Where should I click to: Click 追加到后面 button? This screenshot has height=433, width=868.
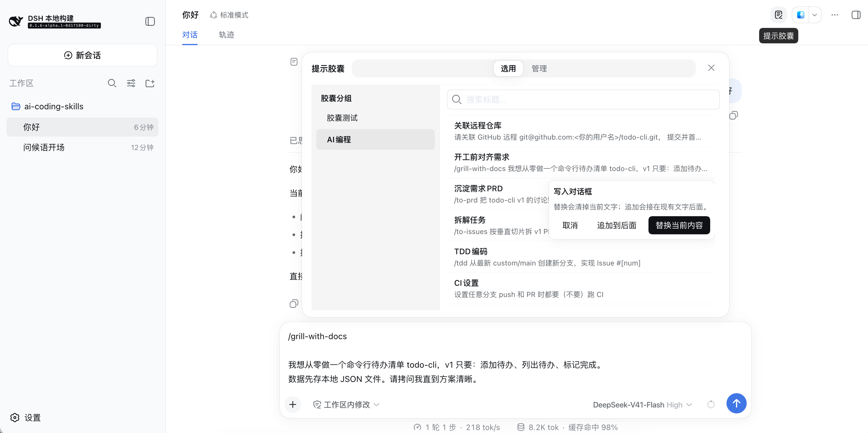pyautogui.click(x=617, y=225)
